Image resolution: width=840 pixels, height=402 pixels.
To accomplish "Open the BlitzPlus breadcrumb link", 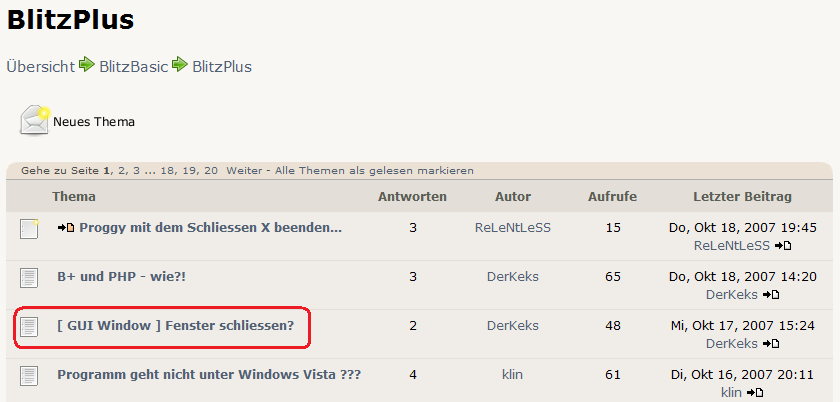I will (x=222, y=67).
